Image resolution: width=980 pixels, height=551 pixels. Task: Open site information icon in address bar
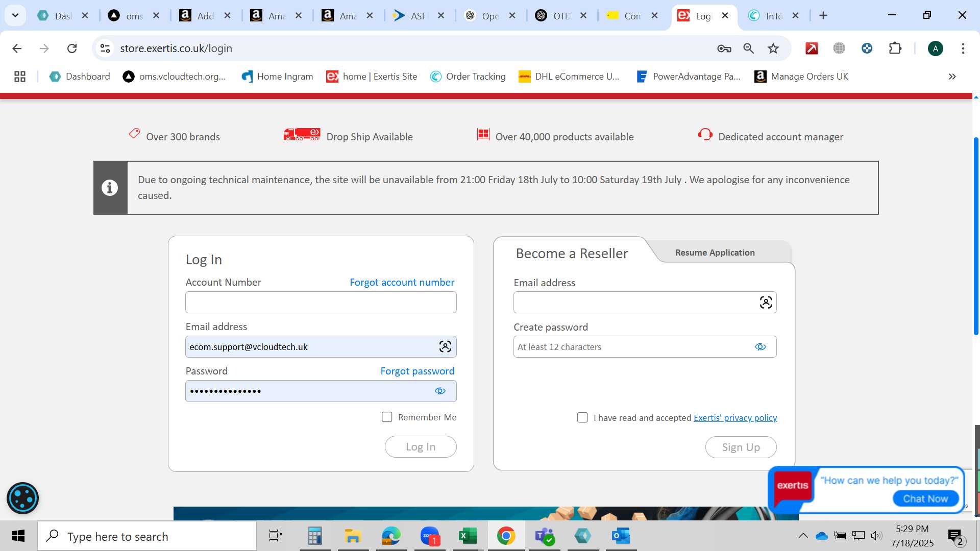pos(105,48)
